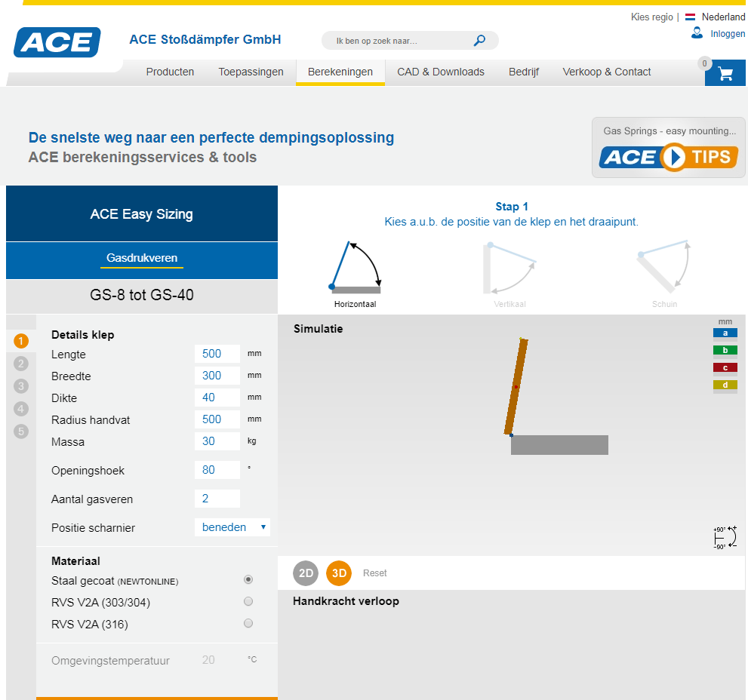Click the Massa input field
Image resolution: width=748 pixels, height=700 pixels.
pos(217,441)
